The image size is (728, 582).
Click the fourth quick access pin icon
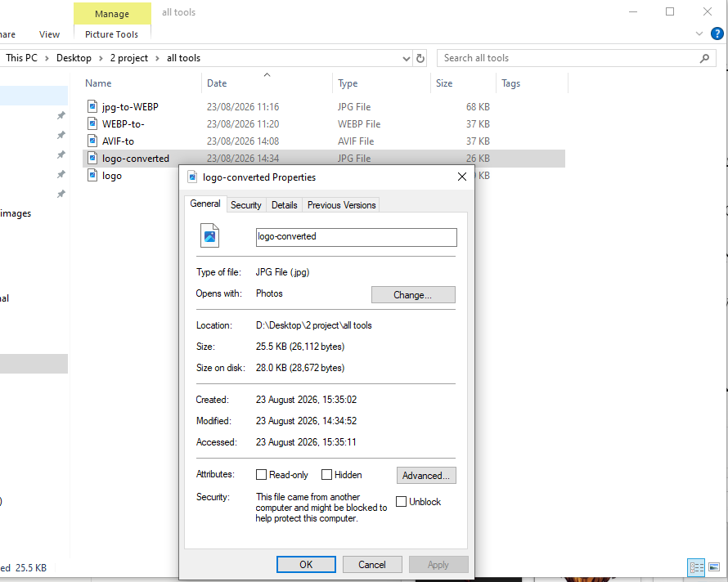click(61, 174)
